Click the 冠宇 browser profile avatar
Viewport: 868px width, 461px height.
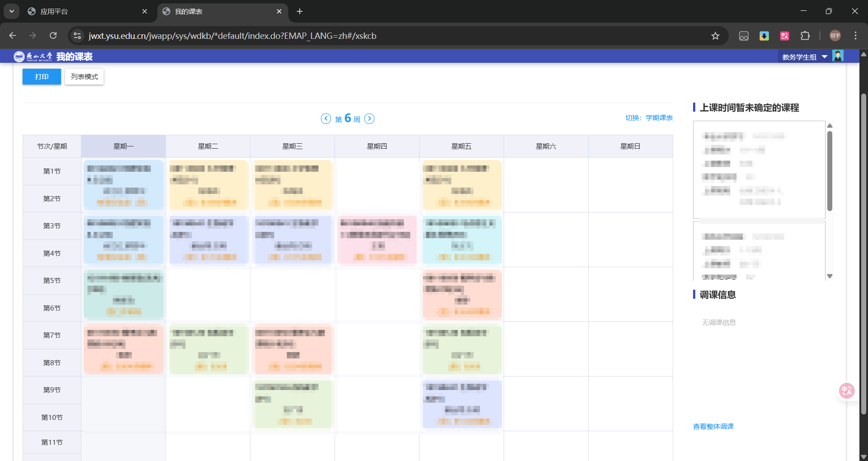[835, 35]
